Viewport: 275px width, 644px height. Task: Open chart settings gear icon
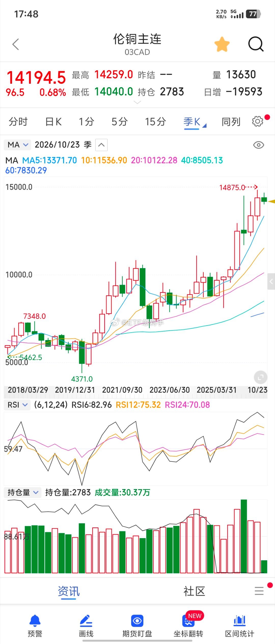point(258,121)
